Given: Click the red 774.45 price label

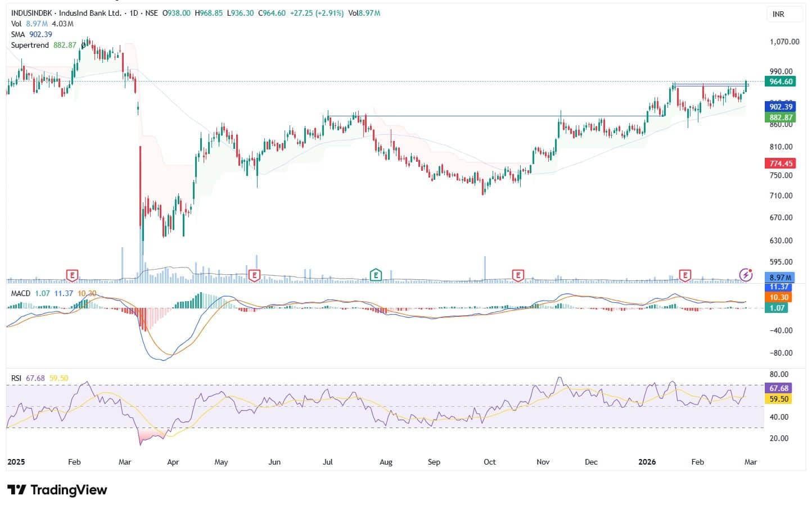Looking at the screenshot, I should pos(781,163).
